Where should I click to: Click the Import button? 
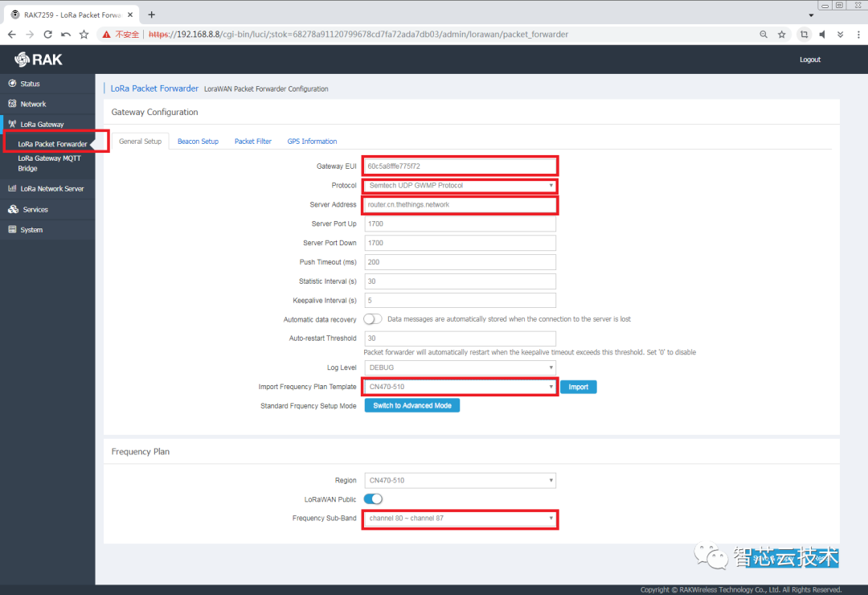click(x=579, y=387)
